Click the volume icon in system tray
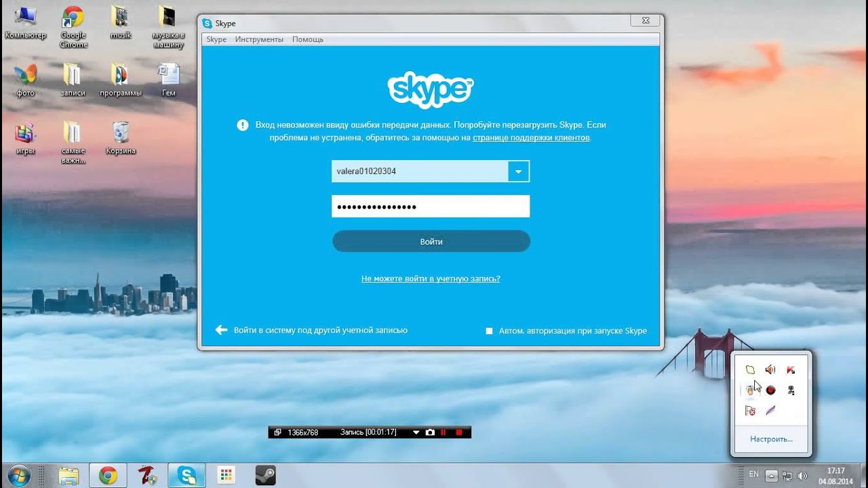 pos(803,476)
